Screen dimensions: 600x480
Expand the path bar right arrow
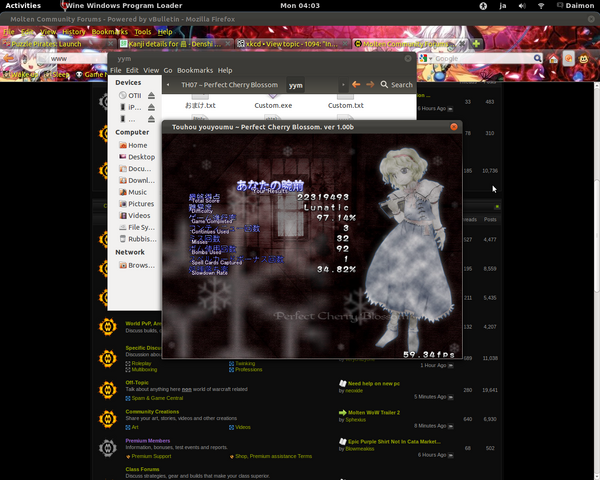pos(343,85)
